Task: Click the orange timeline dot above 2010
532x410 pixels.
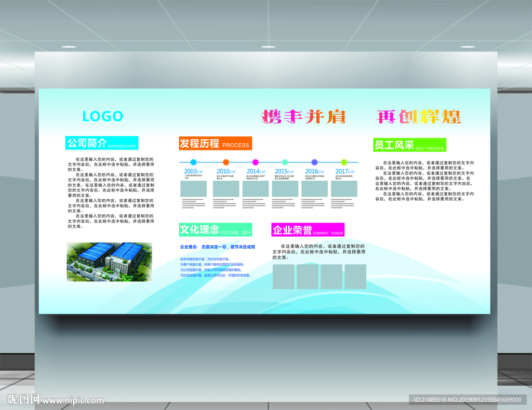Action: 226,162
